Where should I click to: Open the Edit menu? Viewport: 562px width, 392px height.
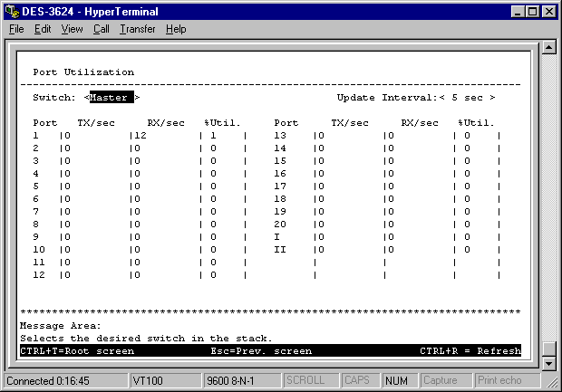pos(43,29)
